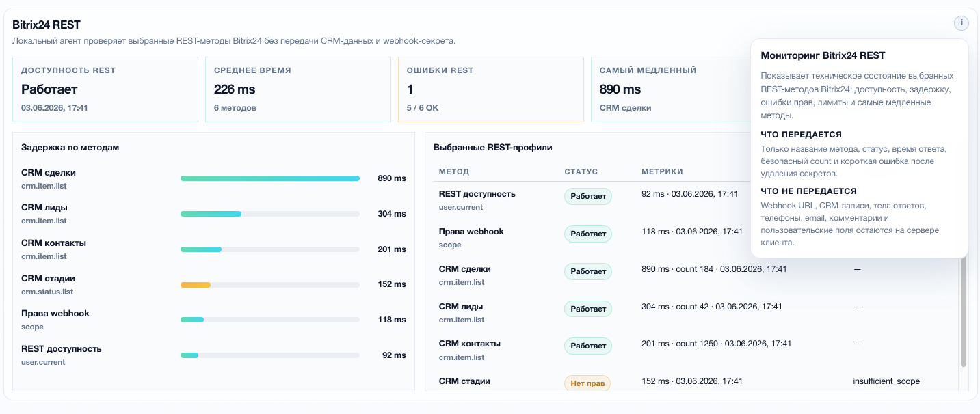This screenshot has height=414, width=980.
Task: Click the REST доступность latency bar
Action: point(270,355)
